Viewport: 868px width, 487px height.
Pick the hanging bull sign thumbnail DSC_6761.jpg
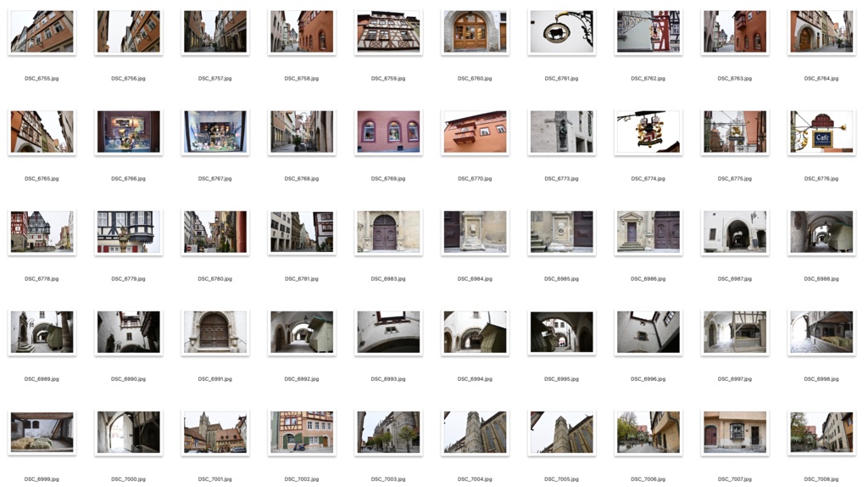coord(562,31)
